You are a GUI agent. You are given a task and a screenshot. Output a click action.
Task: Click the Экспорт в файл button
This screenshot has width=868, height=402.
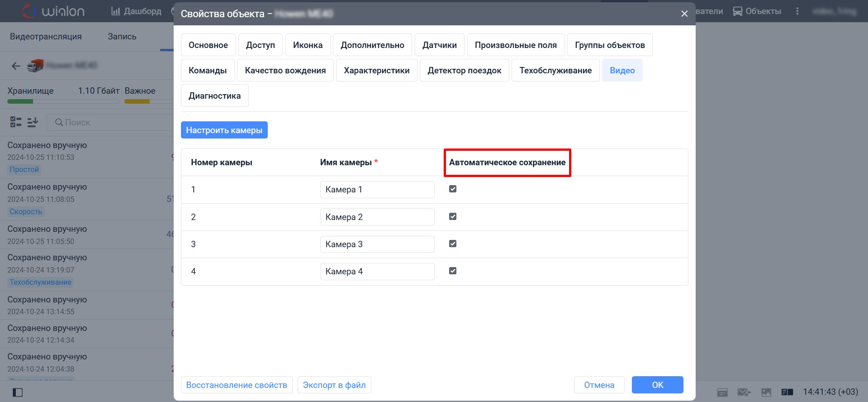[x=334, y=385]
